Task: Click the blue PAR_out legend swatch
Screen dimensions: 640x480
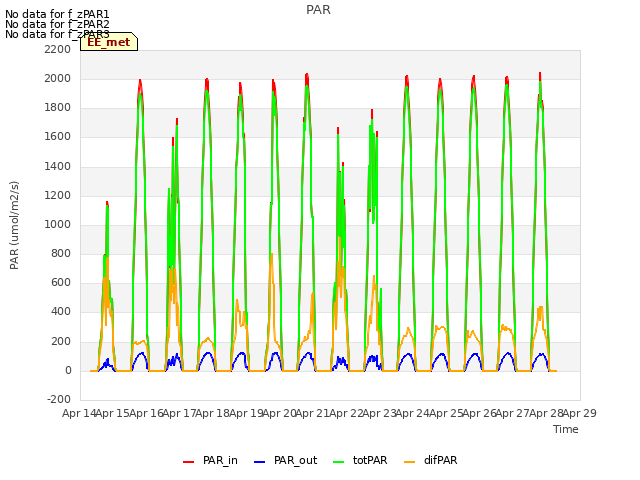Action: click(x=259, y=462)
